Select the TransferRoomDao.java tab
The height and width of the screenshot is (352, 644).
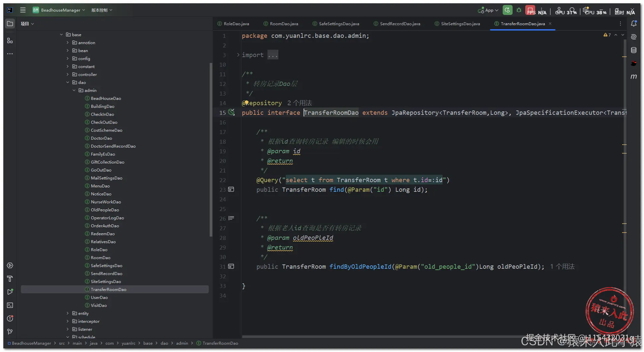click(x=523, y=24)
